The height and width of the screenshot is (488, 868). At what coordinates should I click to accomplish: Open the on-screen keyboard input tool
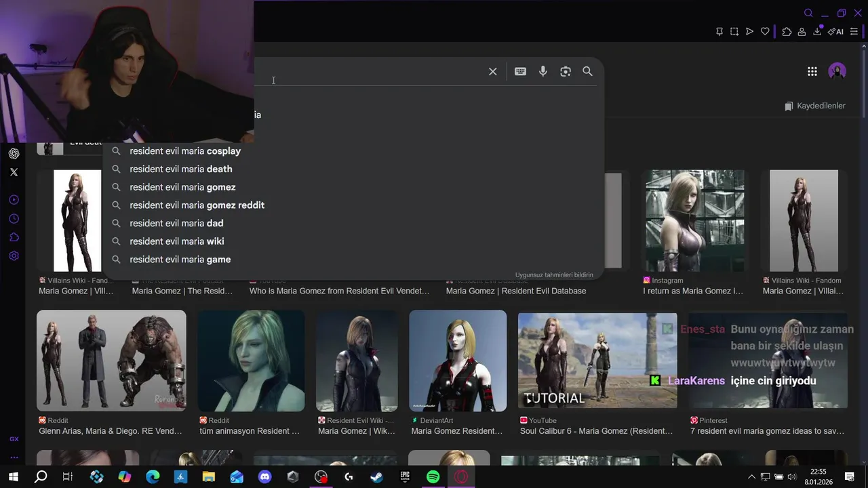pyautogui.click(x=520, y=71)
